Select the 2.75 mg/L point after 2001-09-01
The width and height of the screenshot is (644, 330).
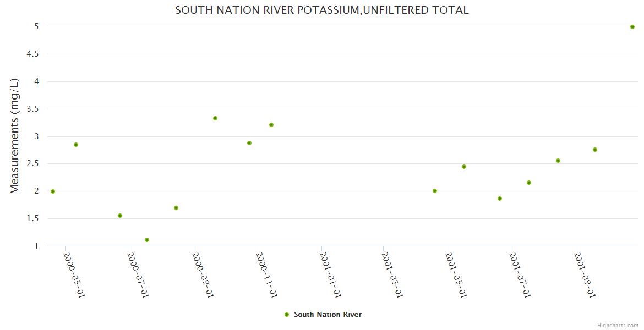pyautogui.click(x=595, y=150)
